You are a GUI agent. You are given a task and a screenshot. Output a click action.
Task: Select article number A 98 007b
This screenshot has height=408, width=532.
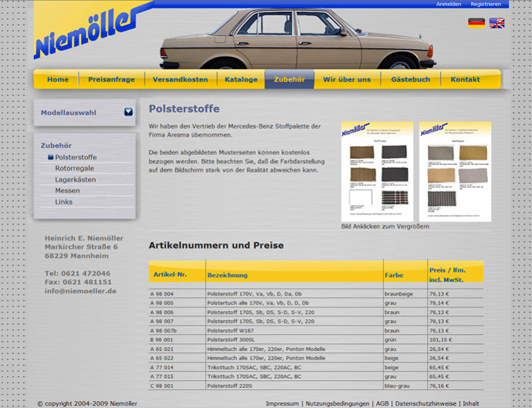tap(163, 330)
